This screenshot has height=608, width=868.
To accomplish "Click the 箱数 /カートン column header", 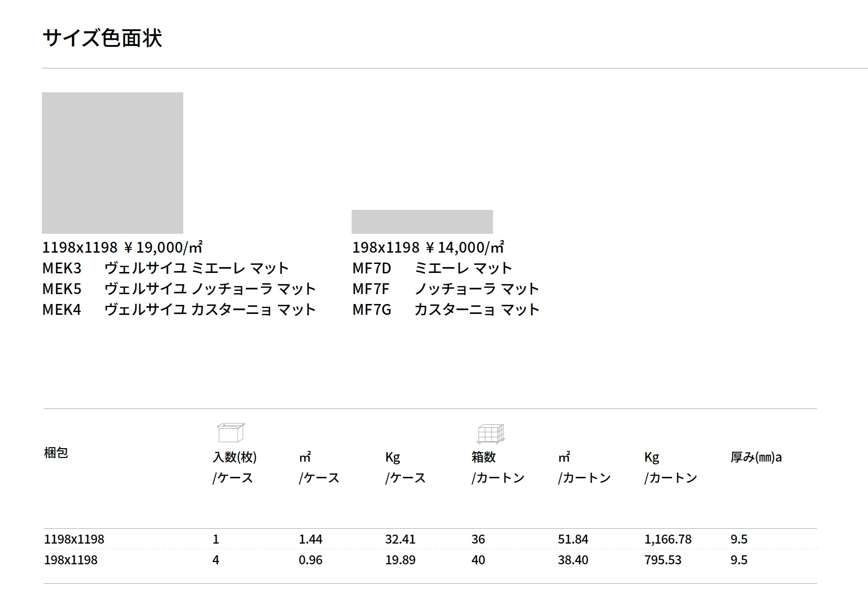I will (498, 467).
